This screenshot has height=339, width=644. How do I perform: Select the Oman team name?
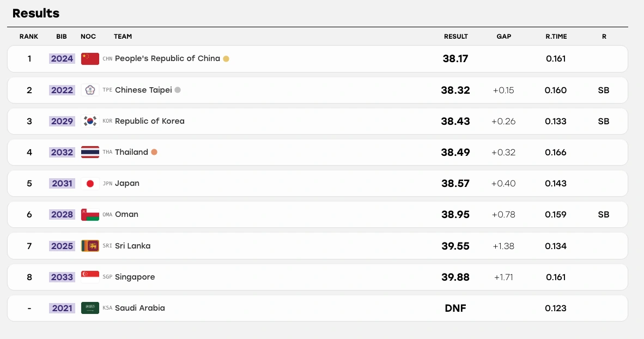pos(126,215)
